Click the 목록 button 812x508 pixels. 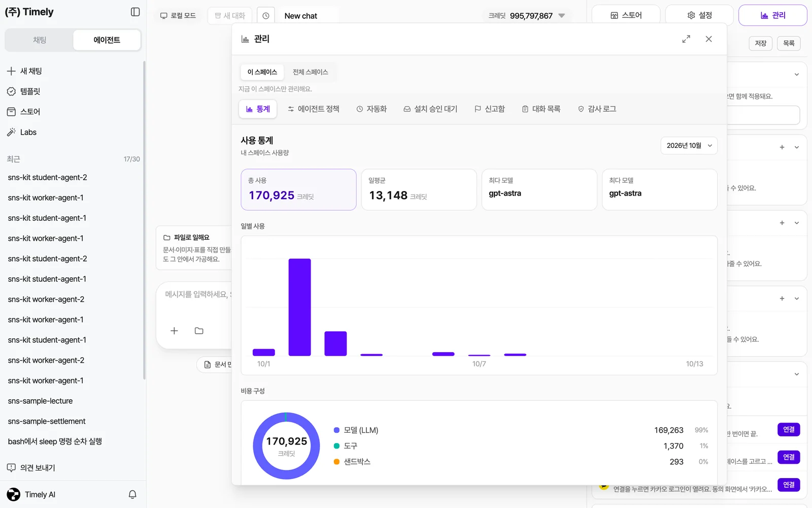click(789, 43)
